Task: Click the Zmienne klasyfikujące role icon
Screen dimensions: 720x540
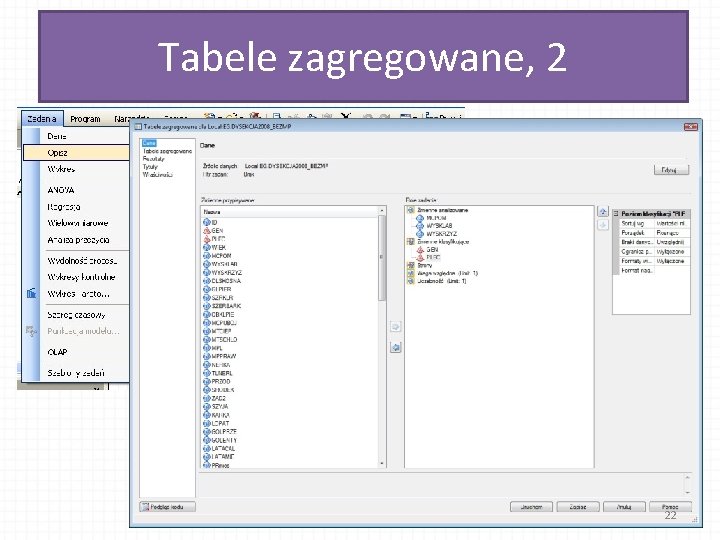Action: [x=411, y=242]
